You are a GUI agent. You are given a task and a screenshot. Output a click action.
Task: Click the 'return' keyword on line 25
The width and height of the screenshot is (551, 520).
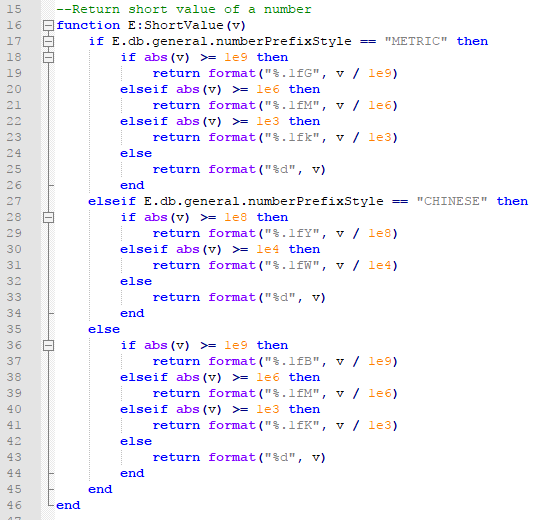pyautogui.click(x=176, y=169)
